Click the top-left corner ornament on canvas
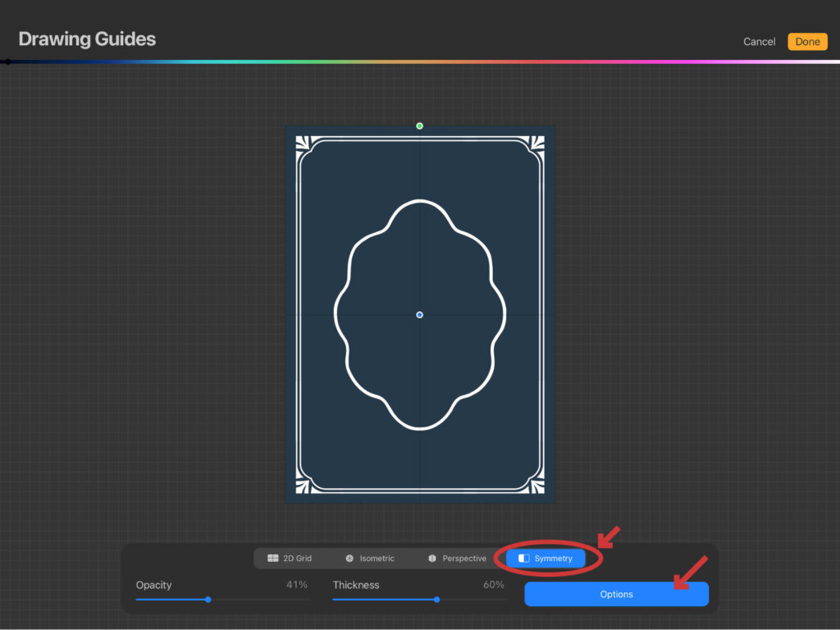This screenshot has width=840, height=630. click(x=302, y=143)
